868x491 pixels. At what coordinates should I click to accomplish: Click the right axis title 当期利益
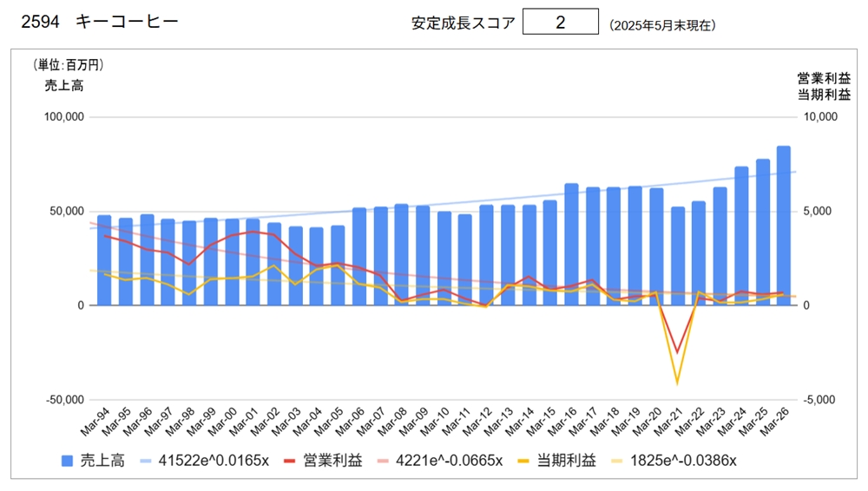pos(824,95)
